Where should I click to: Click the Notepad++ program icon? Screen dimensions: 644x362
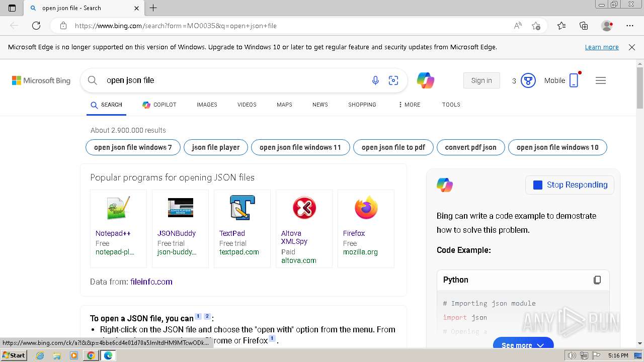pos(118,208)
